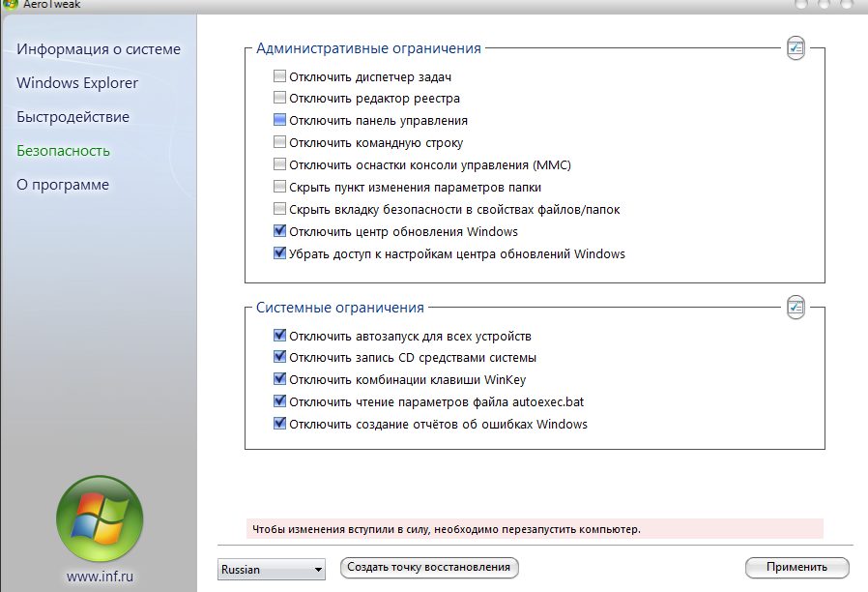The image size is (868, 592).
Task: Check 'Скрыть вкладку безопасности в свойствах файлов/папок'
Action: tap(279, 209)
